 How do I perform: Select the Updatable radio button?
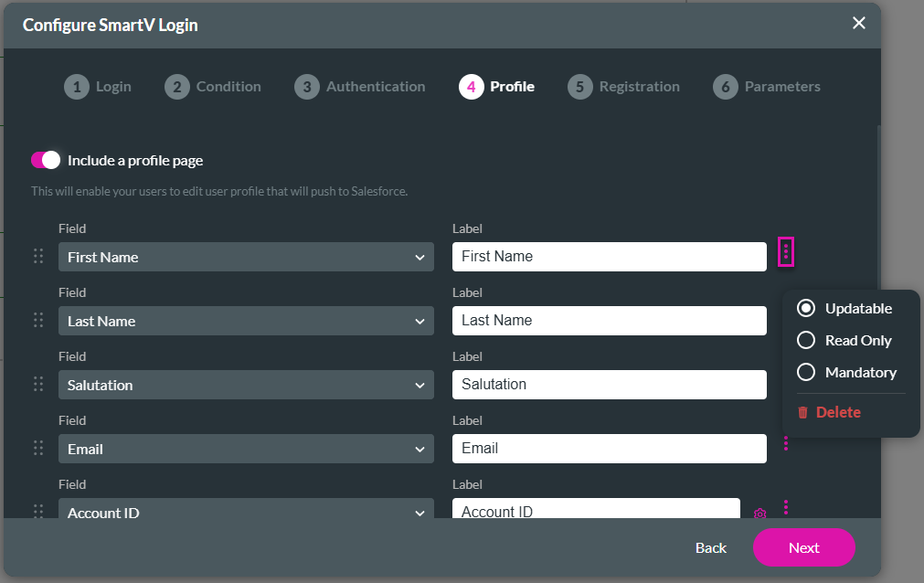tap(806, 308)
